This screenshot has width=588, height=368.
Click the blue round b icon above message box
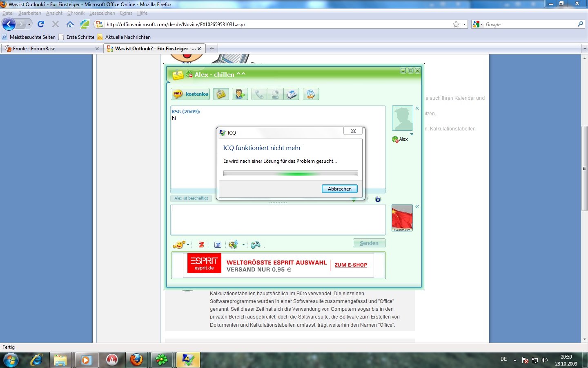tap(378, 199)
